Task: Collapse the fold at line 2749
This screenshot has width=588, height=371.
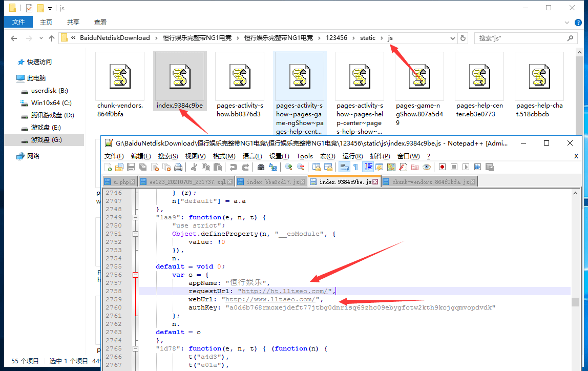Action: (135, 218)
